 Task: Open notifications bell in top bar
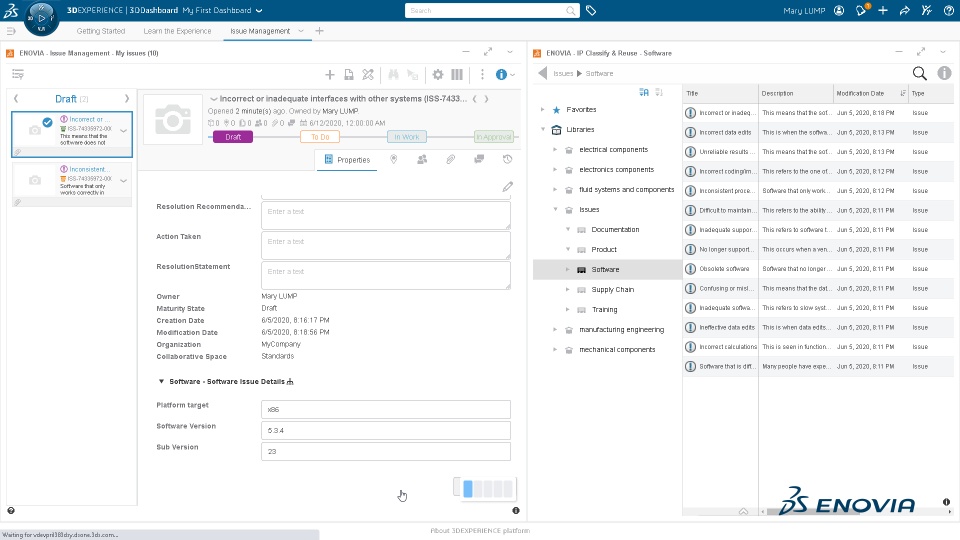(861, 10)
